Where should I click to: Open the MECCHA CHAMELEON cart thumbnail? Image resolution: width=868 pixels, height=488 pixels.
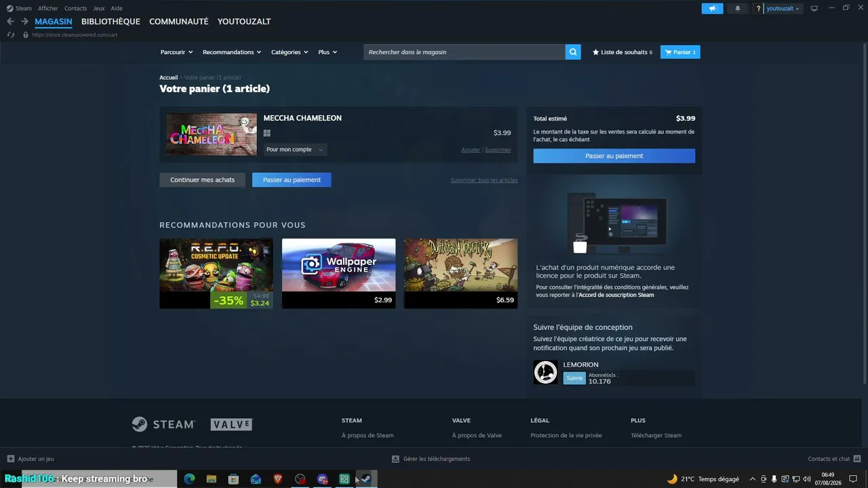tap(212, 134)
